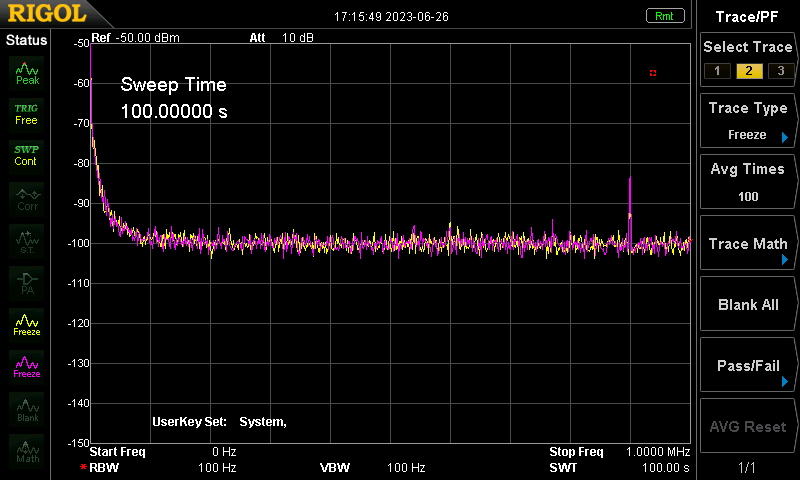The height and width of the screenshot is (480, 800).
Task: Click the yellow Freeze trace icon
Action: coord(27,325)
